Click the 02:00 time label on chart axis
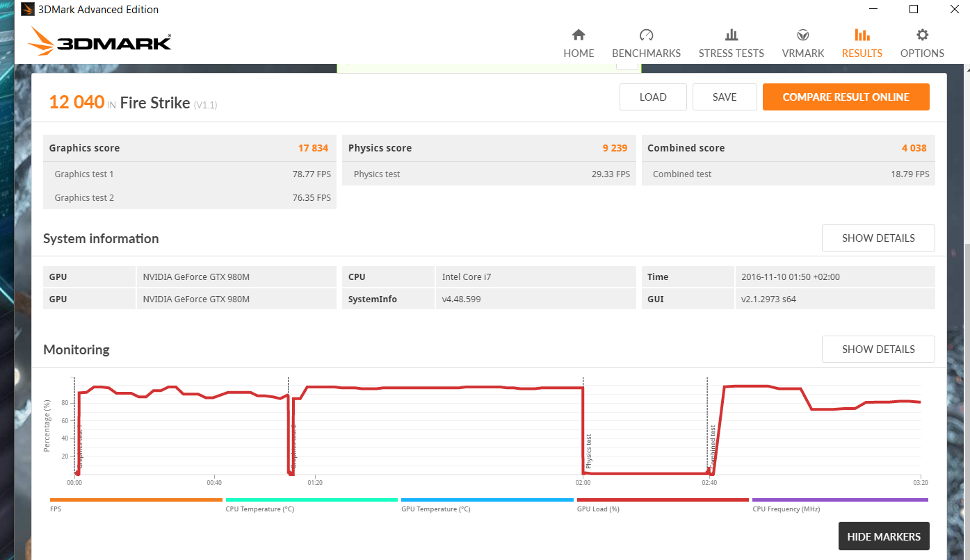The image size is (970, 560). click(583, 483)
